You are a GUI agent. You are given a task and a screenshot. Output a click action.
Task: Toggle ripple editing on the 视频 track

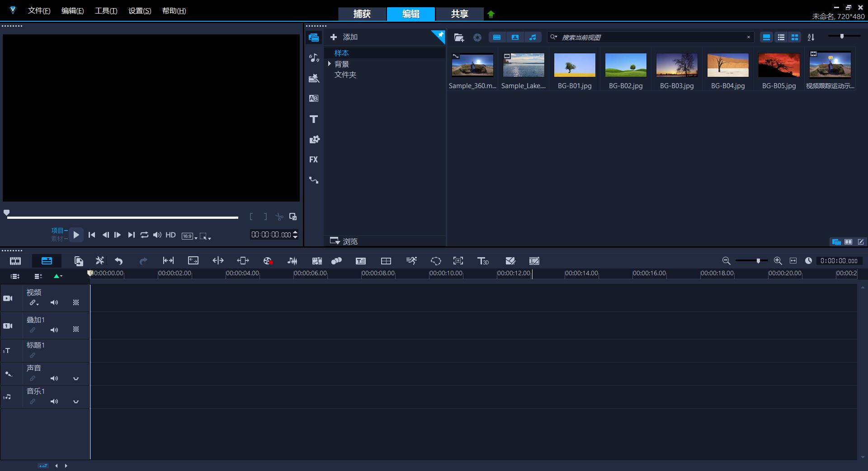pos(34,303)
